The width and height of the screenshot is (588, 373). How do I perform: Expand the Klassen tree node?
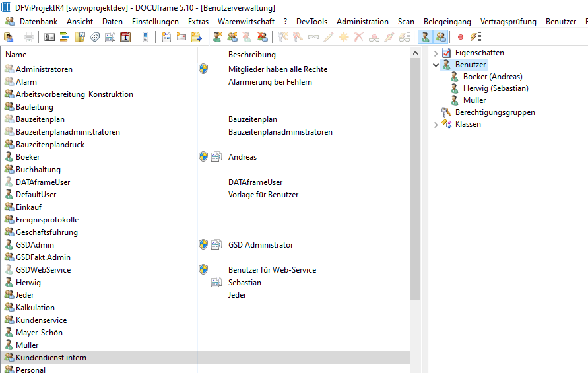point(436,125)
